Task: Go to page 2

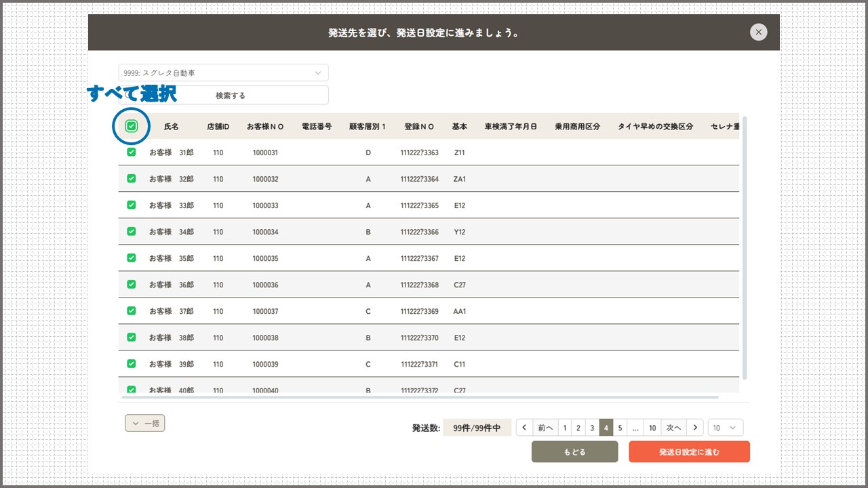Action: (x=578, y=428)
